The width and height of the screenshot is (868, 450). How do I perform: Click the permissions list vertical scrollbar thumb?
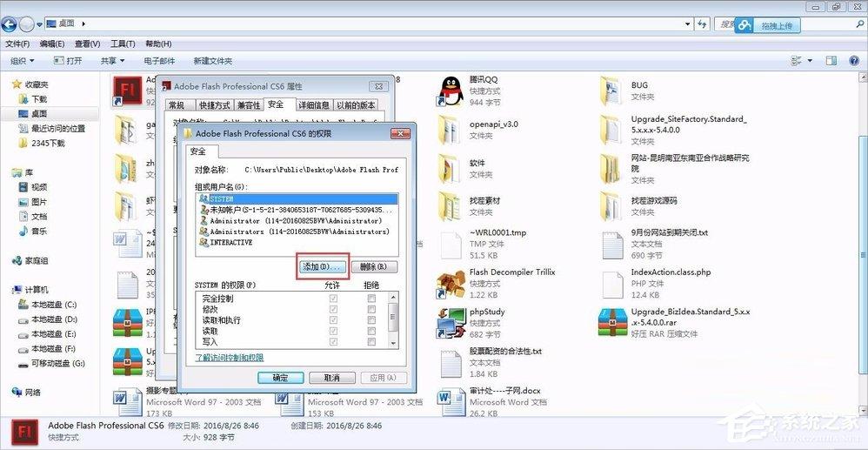coord(393,317)
